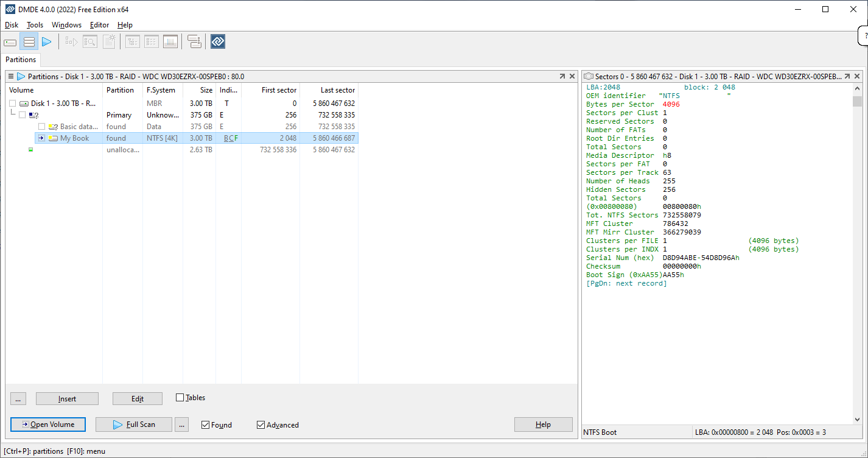This screenshot has height=458, width=868.
Task: Toggle the Advanced checkbox
Action: pyautogui.click(x=261, y=425)
